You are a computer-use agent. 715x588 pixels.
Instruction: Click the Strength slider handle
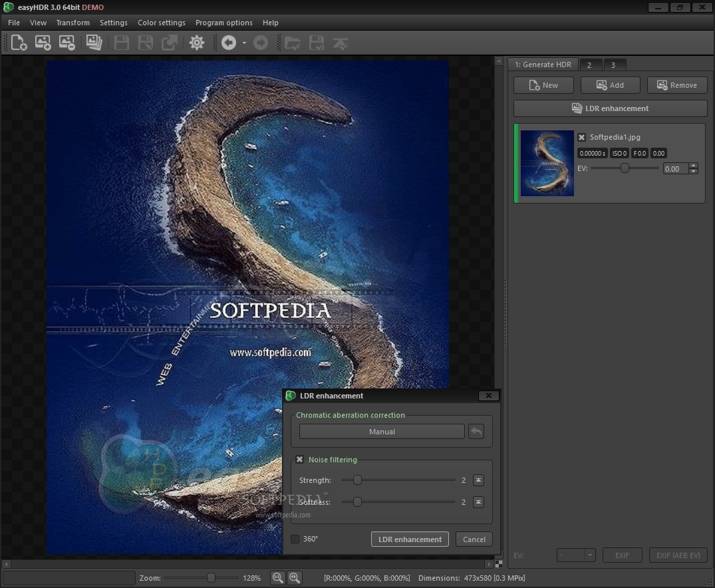[358, 480]
